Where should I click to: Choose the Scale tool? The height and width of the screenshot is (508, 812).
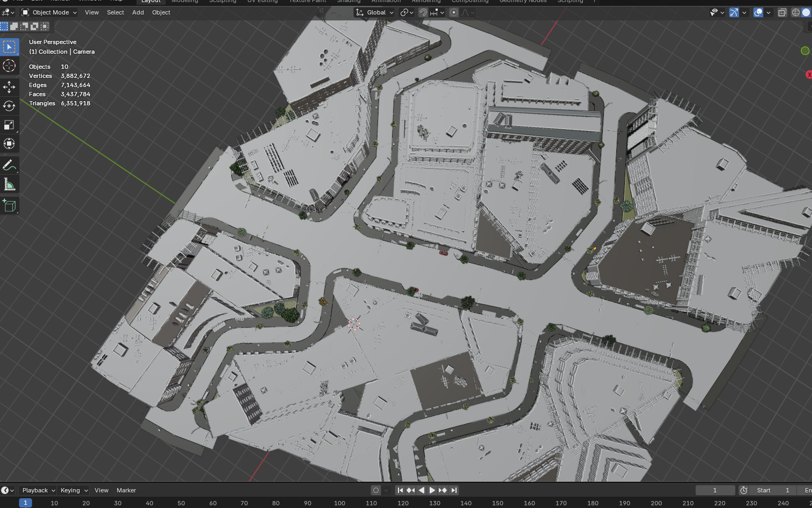pyautogui.click(x=9, y=125)
